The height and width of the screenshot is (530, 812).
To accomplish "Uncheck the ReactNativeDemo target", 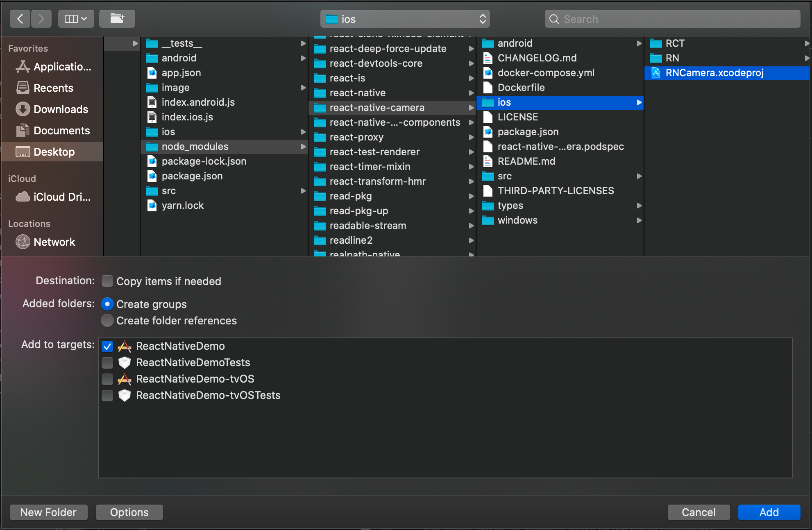I will [x=107, y=347].
